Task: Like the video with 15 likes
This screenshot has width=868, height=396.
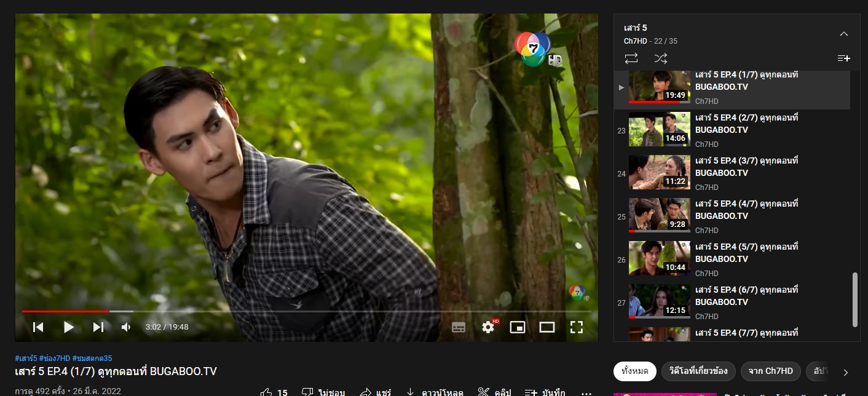Action: point(274,392)
